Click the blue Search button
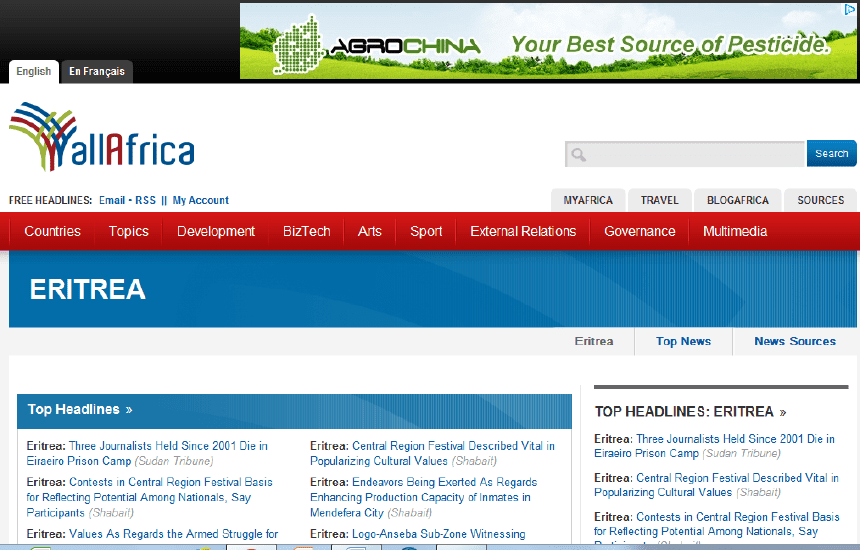The image size is (860, 550). [831, 154]
